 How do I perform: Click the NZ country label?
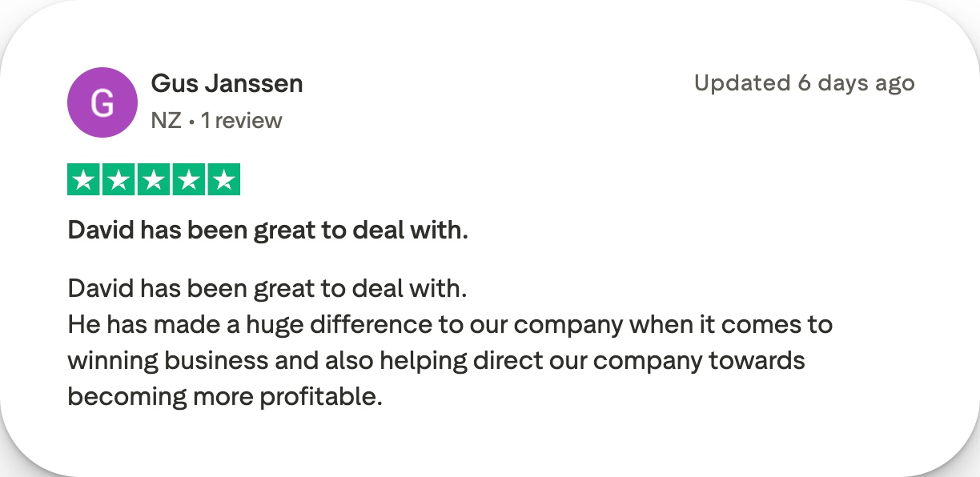pyautogui.click(x=166, y=121)
